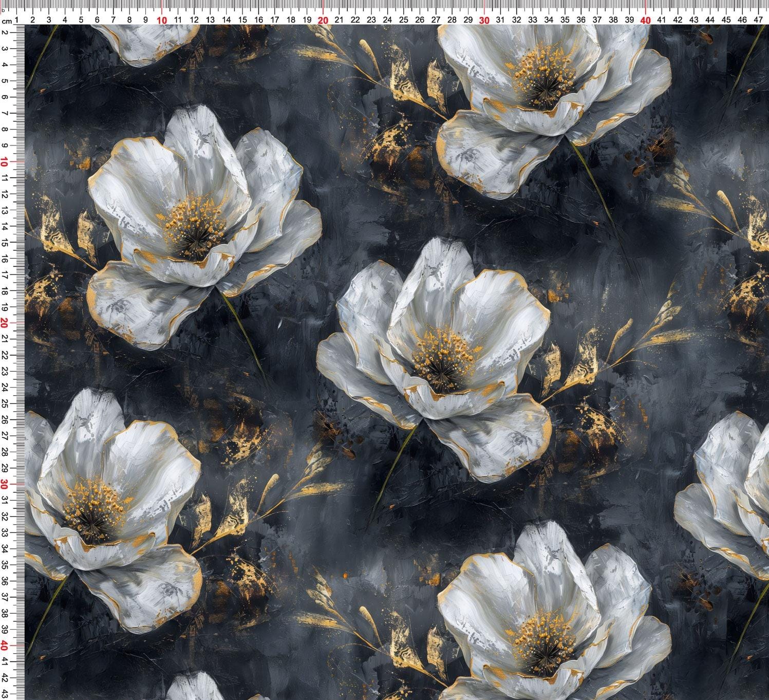The width and height of the screenshot is (769, 700).
Task: Click the red 20 on the top ruler
Action: [x=323, y=20]
